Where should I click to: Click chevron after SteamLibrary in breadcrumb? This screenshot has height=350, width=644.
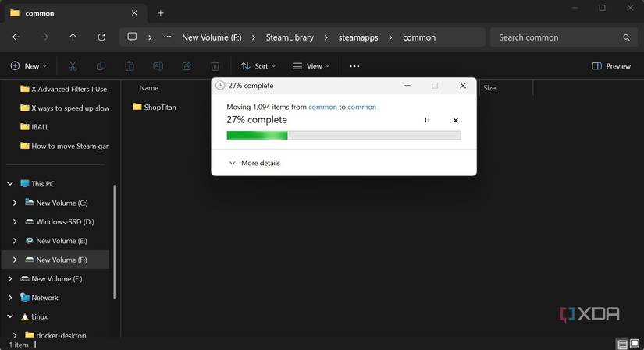pos(326,37)
